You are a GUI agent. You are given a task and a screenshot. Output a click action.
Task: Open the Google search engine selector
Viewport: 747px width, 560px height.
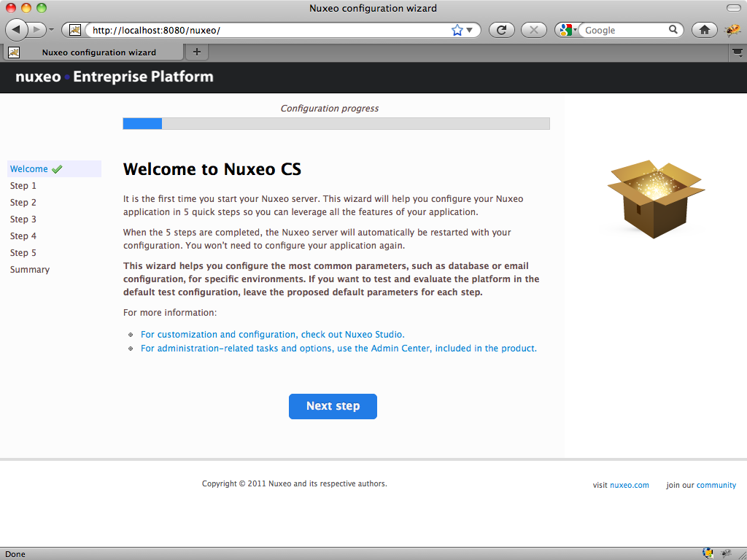pyautogui.click(x=568, y=30)
